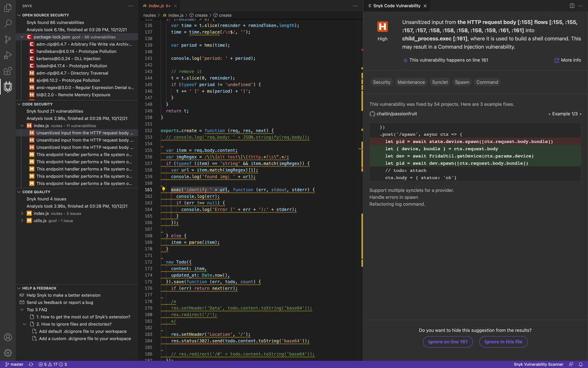Open notifications bell in status bar
This screenshot has height=368, width=588.
click(x=581, y=365)
